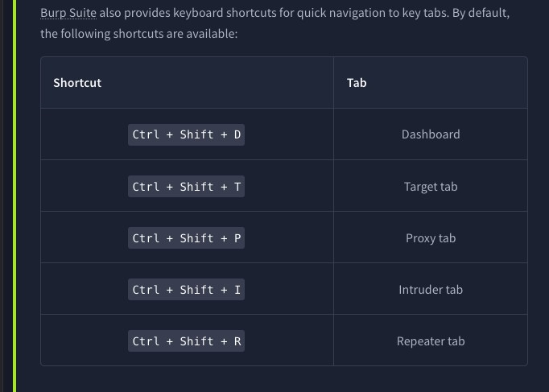Click the Target tab table cell
549x392 pixels.
431,187
